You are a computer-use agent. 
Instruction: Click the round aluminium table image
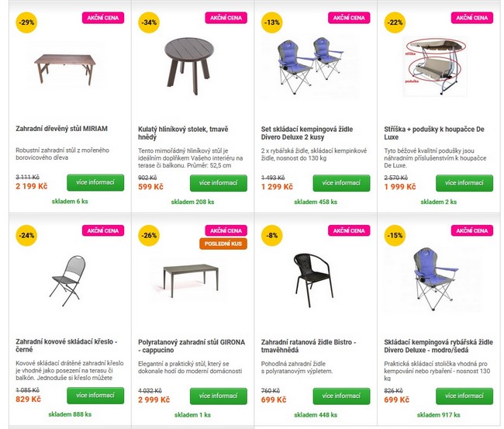[x=192, y=62]
